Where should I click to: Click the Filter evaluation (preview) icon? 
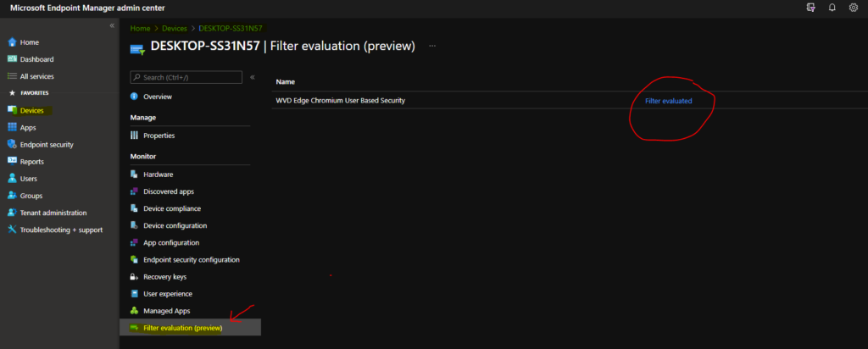tap(134, 328)
